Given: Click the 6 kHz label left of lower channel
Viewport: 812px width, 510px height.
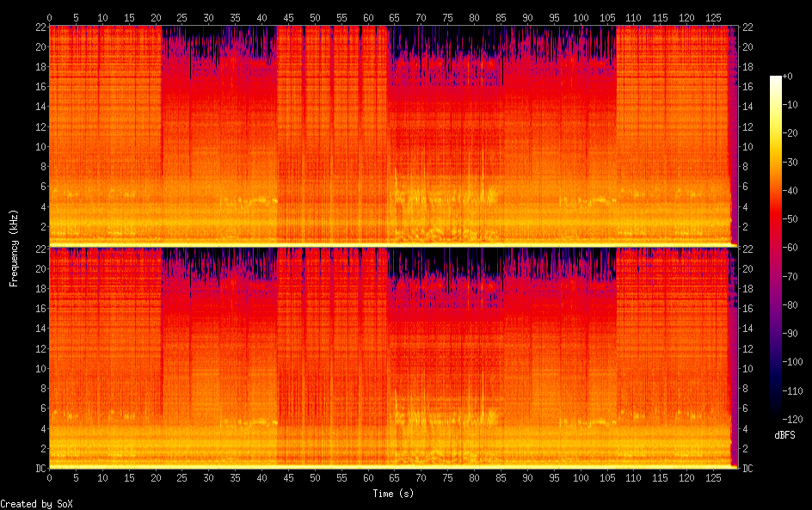Looking at the screenshot, I should (x=40, y=409).
